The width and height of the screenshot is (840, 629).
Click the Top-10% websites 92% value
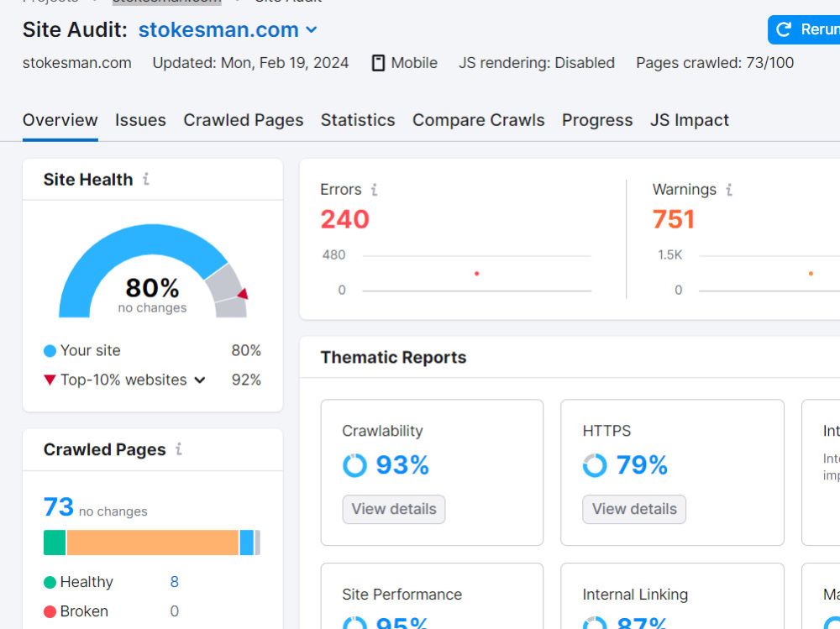pyautogui.click(x=246, y=380)
